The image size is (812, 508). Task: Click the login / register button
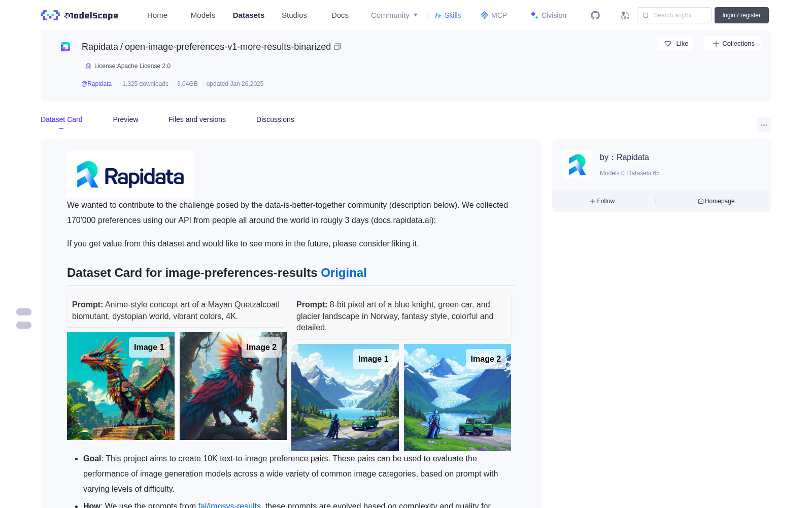point(741,15)
